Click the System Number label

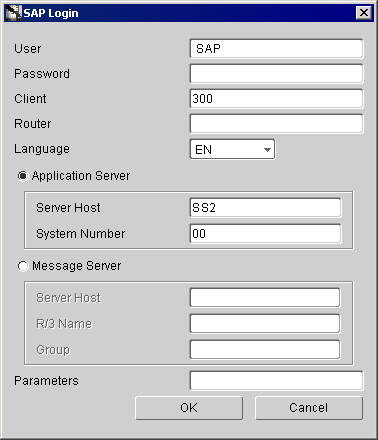81,234
